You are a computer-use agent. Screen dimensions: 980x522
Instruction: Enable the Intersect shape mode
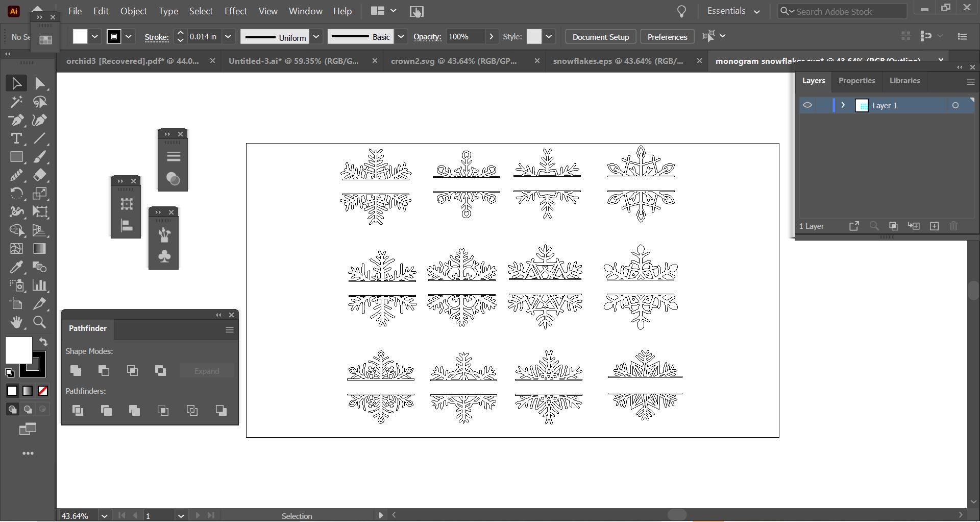[132, 370]
